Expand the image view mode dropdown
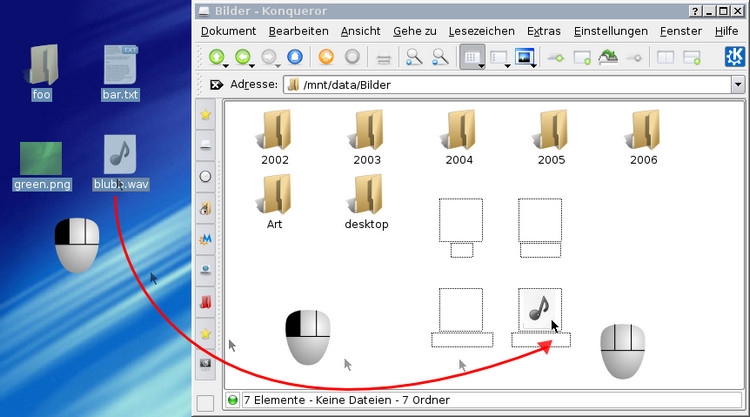The height and width of the screenshot is (417, 750). 537,64
